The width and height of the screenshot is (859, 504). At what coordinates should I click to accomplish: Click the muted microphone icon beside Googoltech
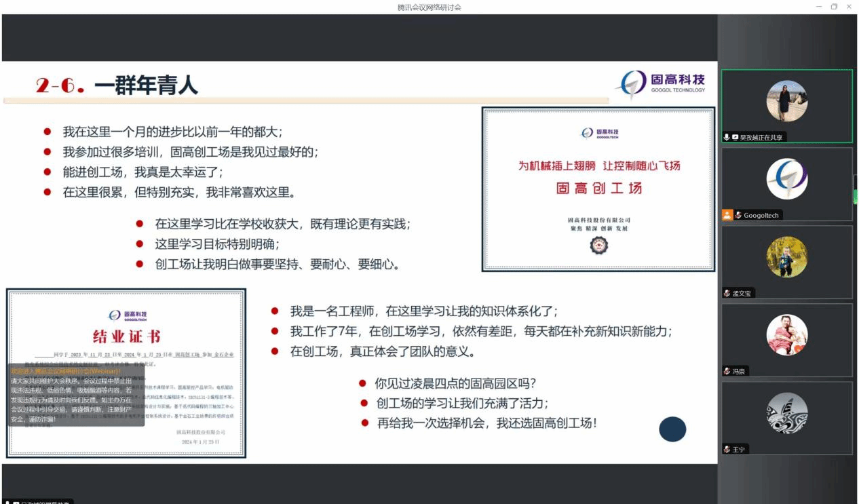(x=738, y=215)
